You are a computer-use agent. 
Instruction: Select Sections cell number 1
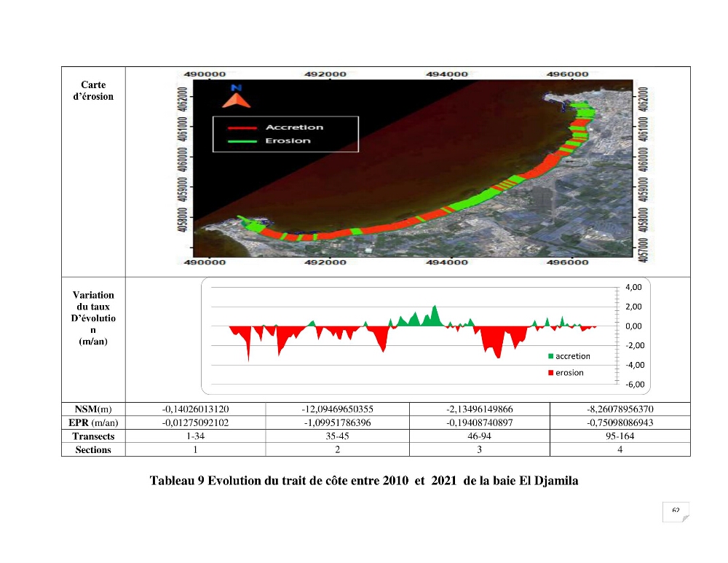pos(195,449)
